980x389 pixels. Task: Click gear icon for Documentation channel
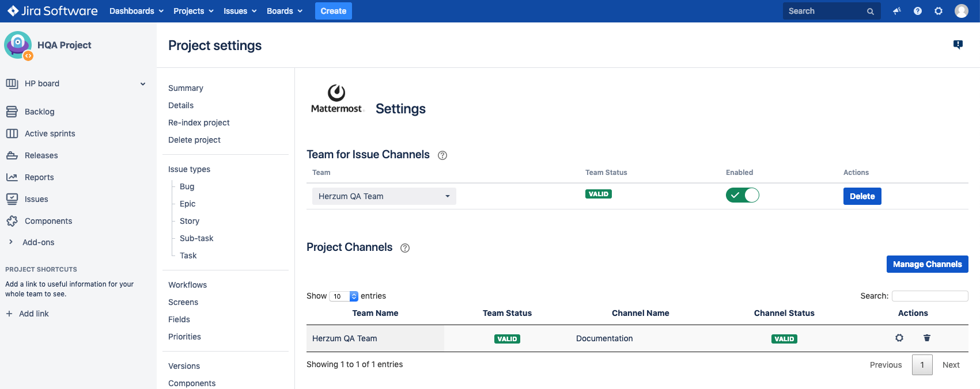pos(899,338)
